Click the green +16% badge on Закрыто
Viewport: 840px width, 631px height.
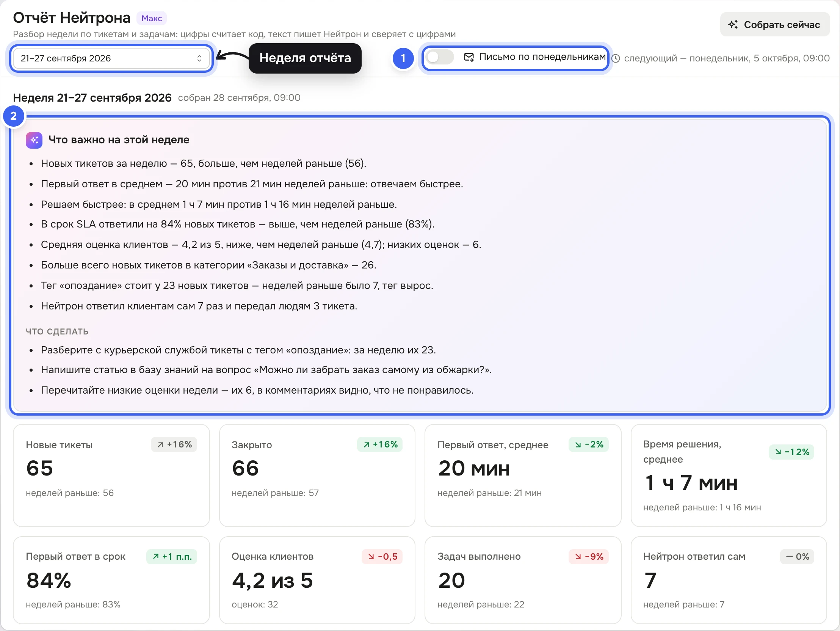coord(380,444)
